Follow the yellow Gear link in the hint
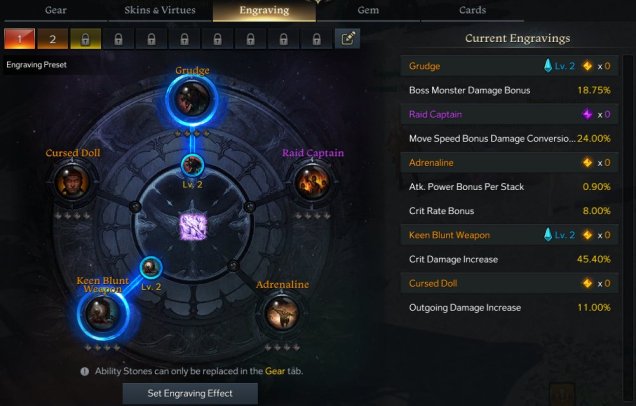This screenshot has width=636, height=406. click(x=275, y=371)
